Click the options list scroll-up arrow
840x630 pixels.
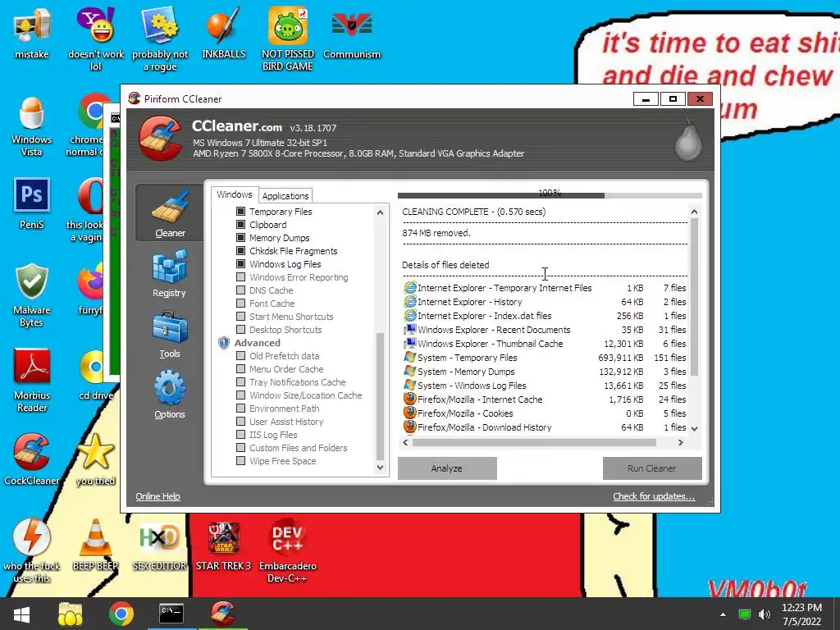point(381,212)
